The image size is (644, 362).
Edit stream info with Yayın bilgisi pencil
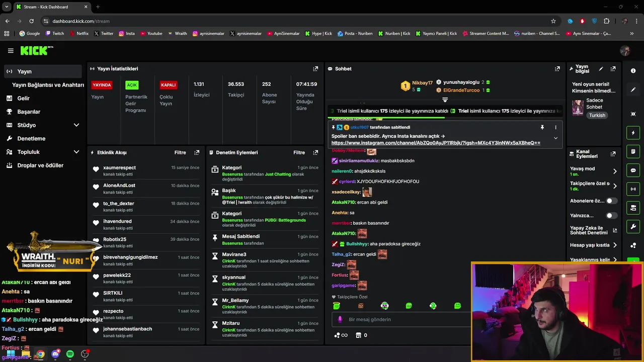601,69
